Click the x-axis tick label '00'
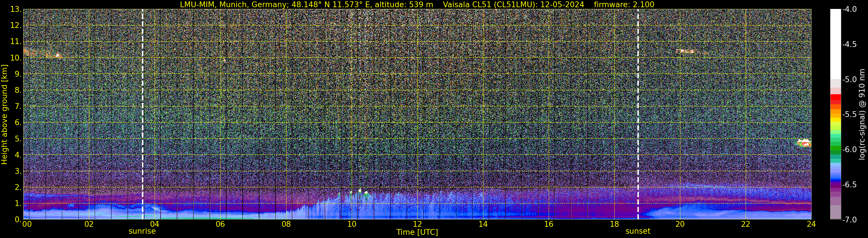868x238 pixels. [x=26, y=224]
